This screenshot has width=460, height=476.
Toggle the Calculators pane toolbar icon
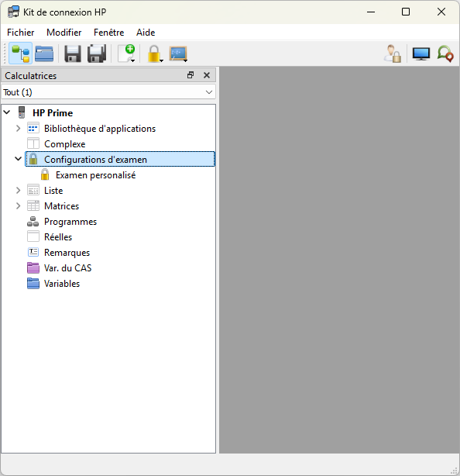(x=21, y=53)
